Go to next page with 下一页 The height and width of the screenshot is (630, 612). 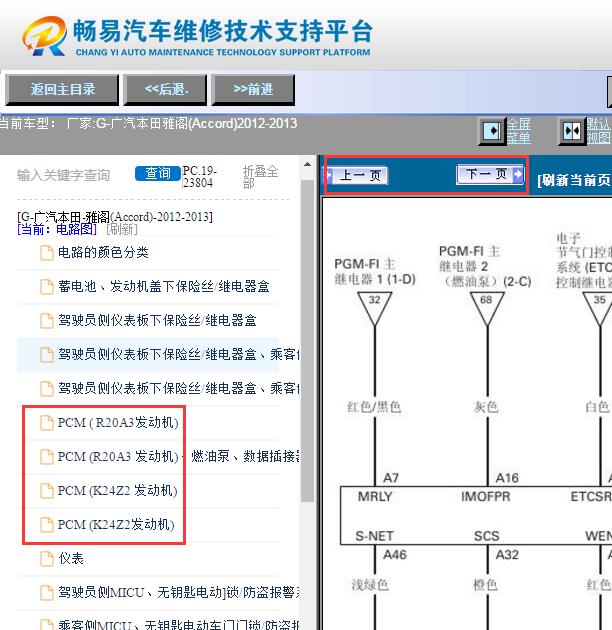pyautogui.click(x=490, y=174)
